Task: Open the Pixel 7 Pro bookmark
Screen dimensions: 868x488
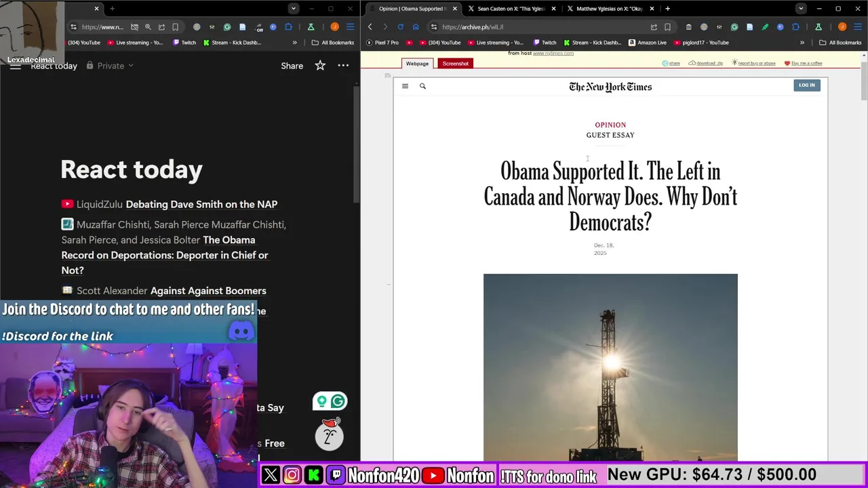Action: 382,43
